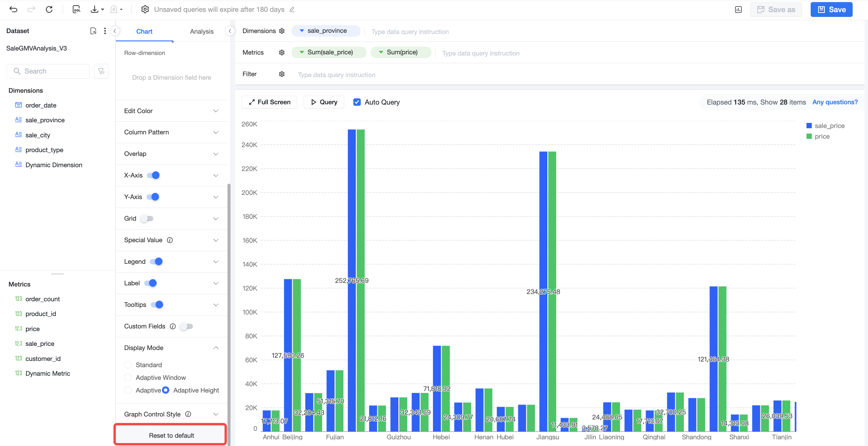
Task: Click the download icon
Action: [x=95, y=9]
